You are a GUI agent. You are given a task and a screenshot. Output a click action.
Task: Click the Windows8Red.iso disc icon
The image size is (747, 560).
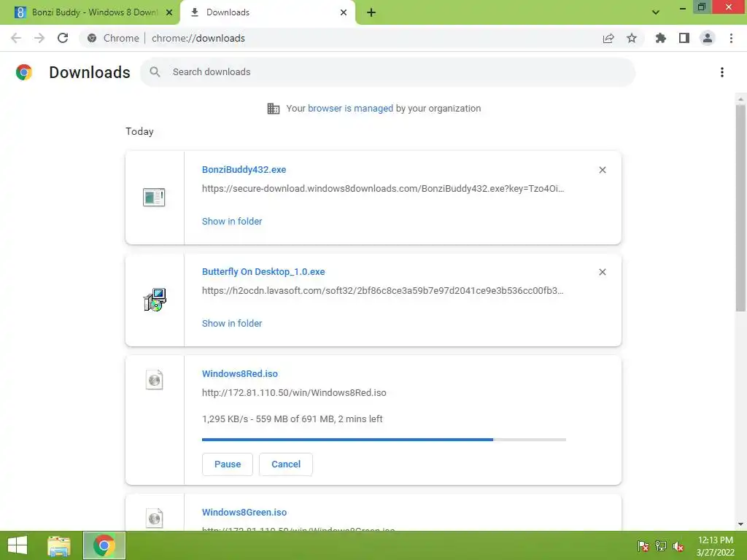coord(155,380)
